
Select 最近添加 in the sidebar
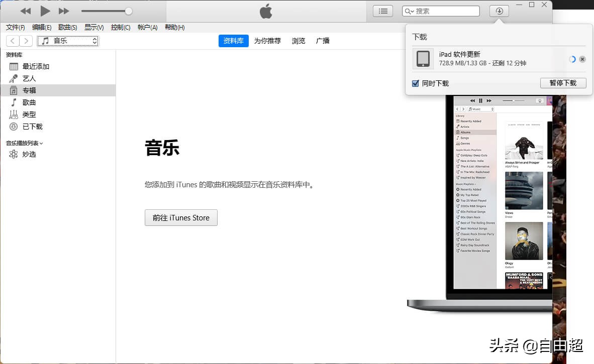pyautogui.click(x=35, y=66)
